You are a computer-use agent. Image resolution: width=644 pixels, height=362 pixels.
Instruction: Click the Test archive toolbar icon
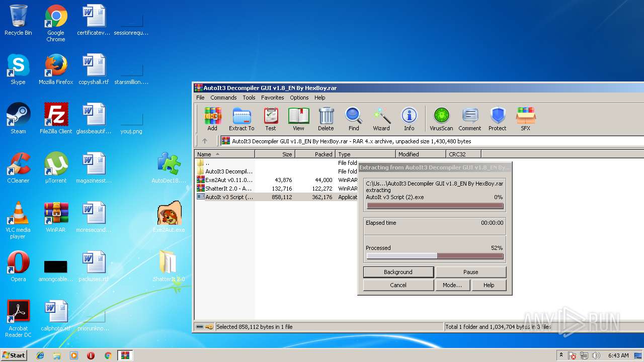[x=271, y=119]
